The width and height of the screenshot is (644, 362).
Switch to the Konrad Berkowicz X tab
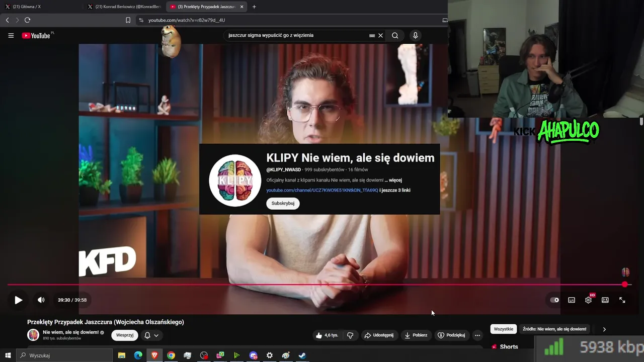124,7
